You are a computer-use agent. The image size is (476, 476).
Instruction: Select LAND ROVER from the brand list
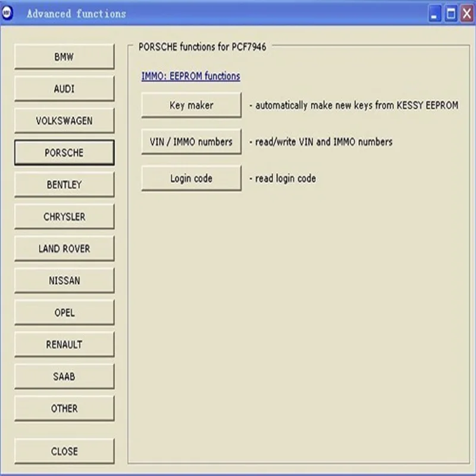[x=64, y=248]
